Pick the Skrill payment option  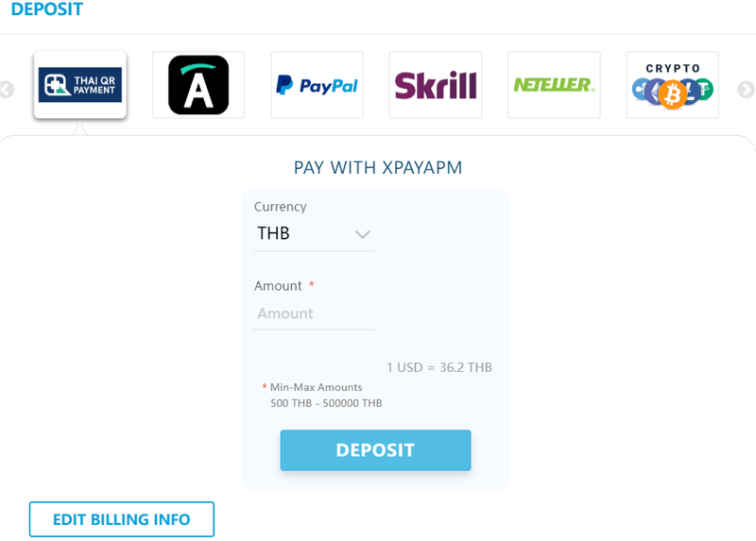click(436, 85)
